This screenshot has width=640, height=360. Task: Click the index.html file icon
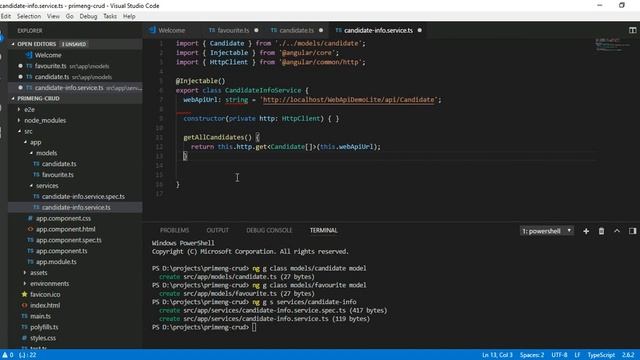click(24, 305)
